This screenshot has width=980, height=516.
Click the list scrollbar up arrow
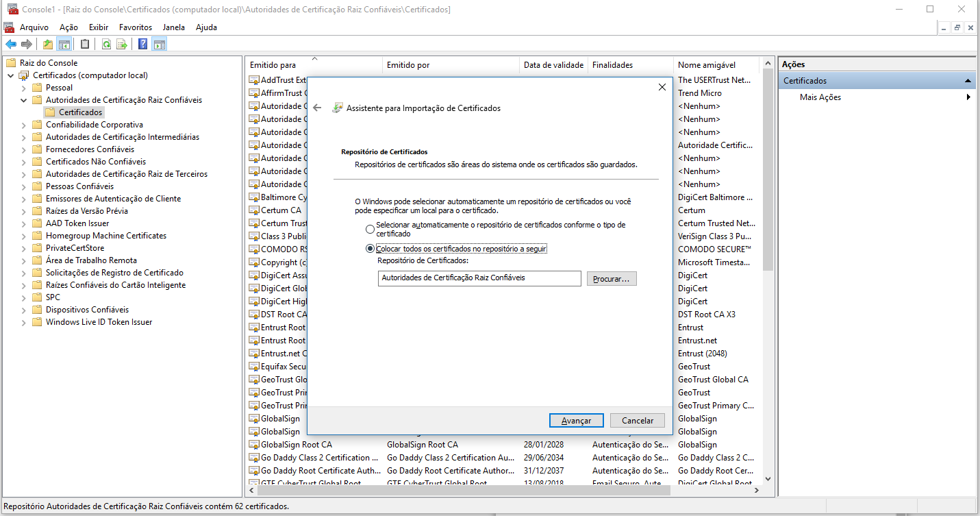[x=768, y=62]
